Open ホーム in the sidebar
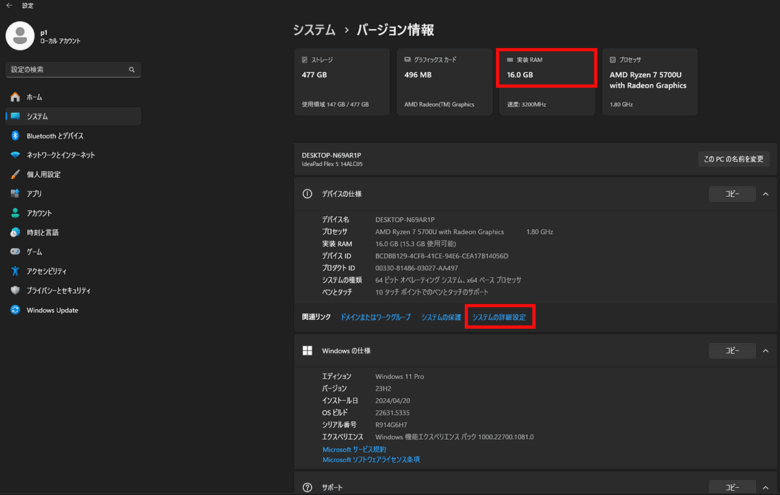This screenshot has width=780, height=495. click(73, 97)
